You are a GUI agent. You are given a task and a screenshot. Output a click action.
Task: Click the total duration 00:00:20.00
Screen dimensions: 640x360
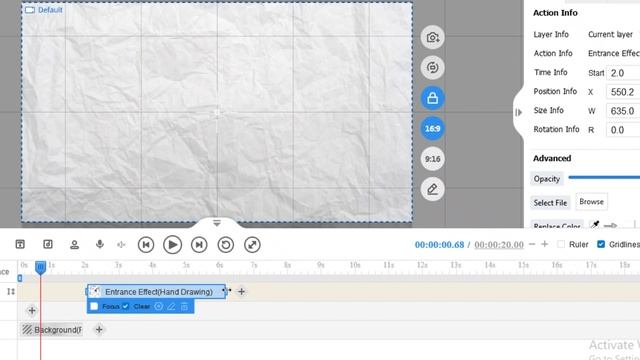click(499, 244)
